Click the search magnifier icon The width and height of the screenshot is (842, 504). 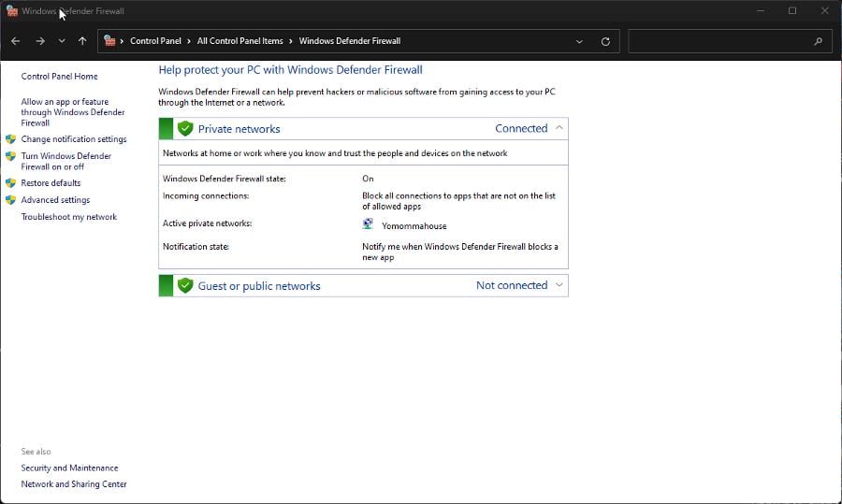(x=818, y=41)
